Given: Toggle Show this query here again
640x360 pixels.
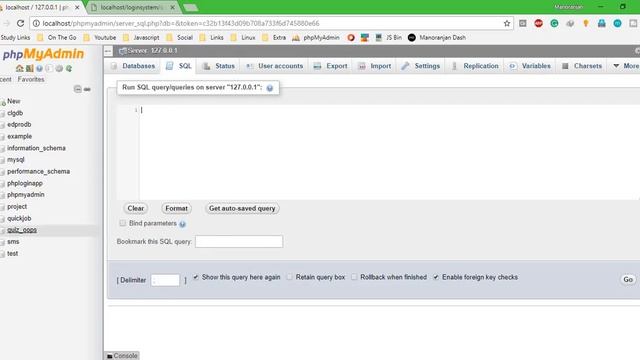Looking at the screenshot, I should coord(196,277).
